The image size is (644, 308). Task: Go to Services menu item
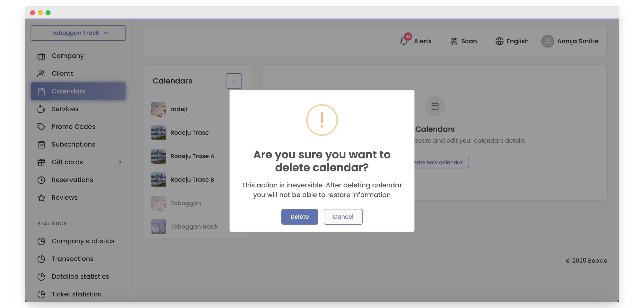pyautogui.click(x=65, y=109)
